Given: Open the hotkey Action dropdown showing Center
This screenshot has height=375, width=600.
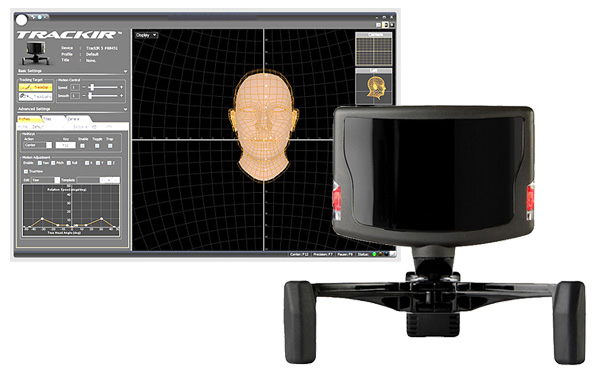Looking at the screenshot, I should click(x=38, y=145).
